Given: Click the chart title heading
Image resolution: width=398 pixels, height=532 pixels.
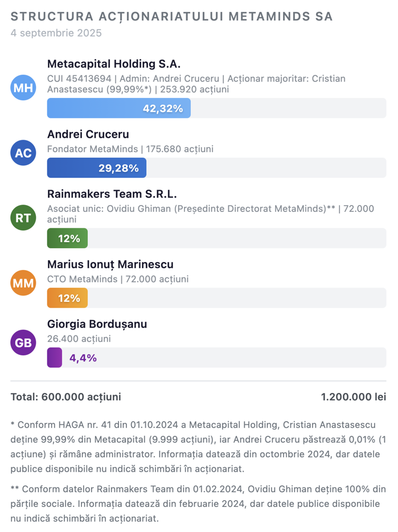Looking at the screenshot, I should (171, 17).
